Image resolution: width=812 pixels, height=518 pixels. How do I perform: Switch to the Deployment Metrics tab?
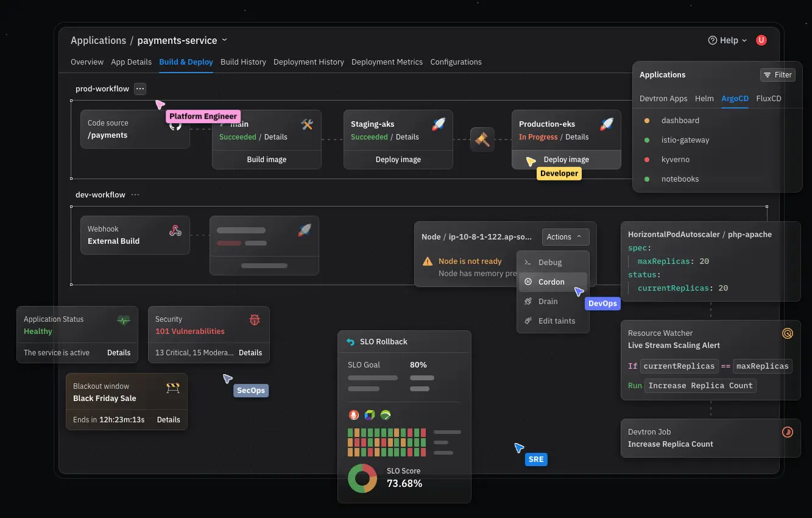387,62
